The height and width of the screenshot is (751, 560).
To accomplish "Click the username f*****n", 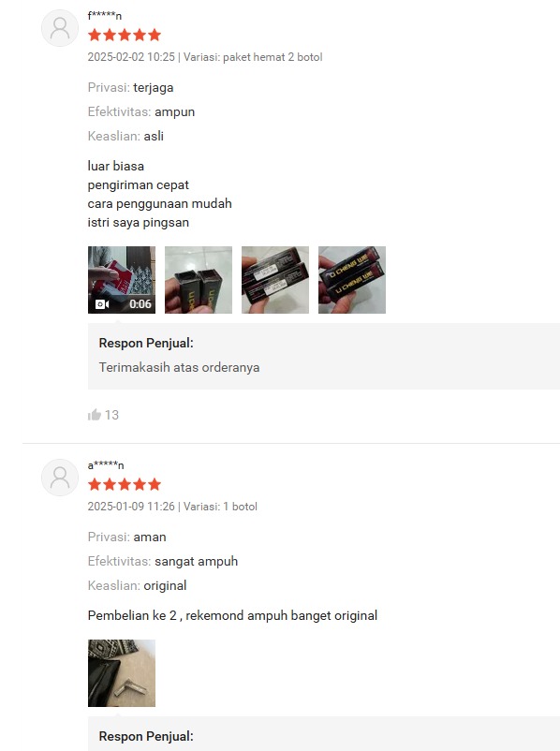I will (105, 16).
